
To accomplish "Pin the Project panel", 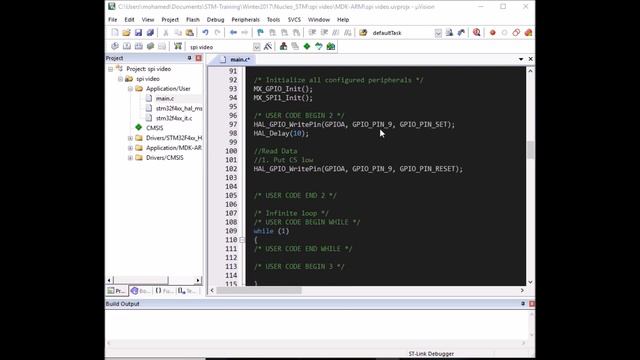I will click(x=189, y=58).
